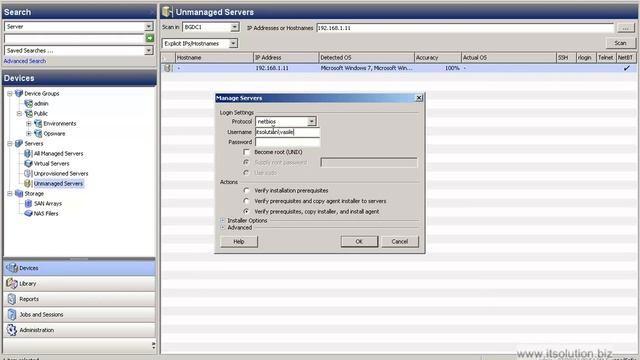Close the Manage Servers dialog

pyautogui.click(x=419, y=98)
